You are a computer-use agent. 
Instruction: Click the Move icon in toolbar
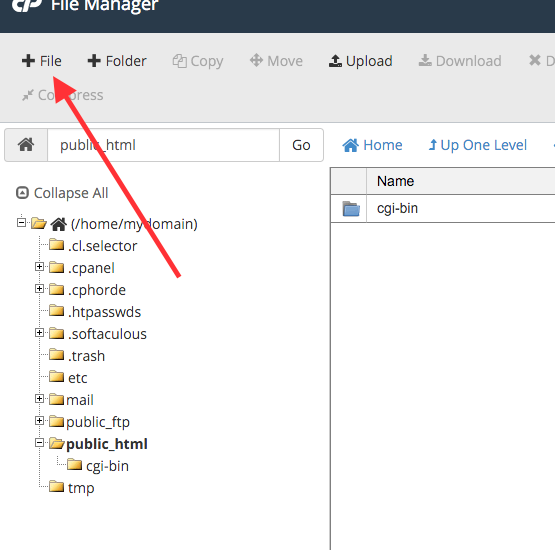tap(256, 61)
